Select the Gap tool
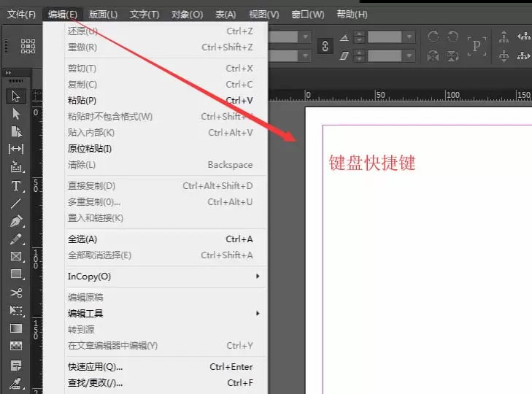The image size is (532, 394). 15,149
